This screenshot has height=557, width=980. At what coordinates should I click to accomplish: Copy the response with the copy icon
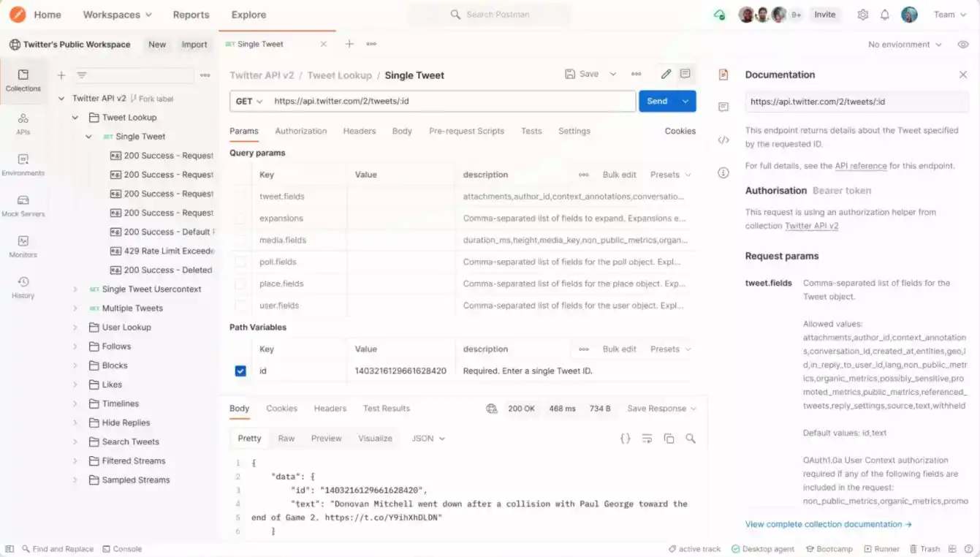(669, 439)
